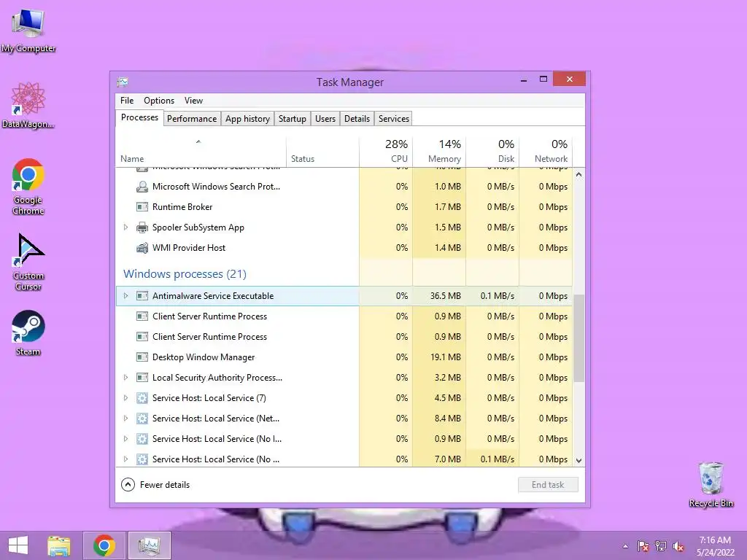Image resolution: width=747 pixels, height=560 pixels.
Task: Click the 19.1 MB memory value
Action: 446,357
